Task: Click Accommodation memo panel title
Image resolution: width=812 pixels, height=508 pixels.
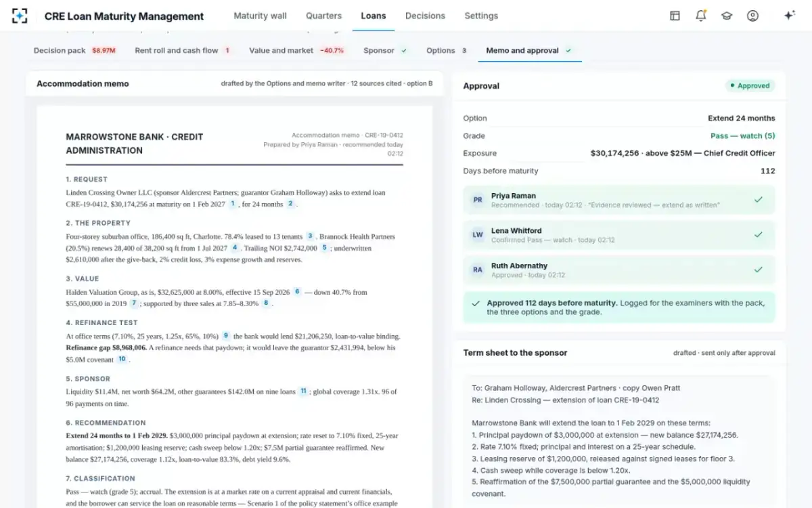Action: tap(83, 83)
